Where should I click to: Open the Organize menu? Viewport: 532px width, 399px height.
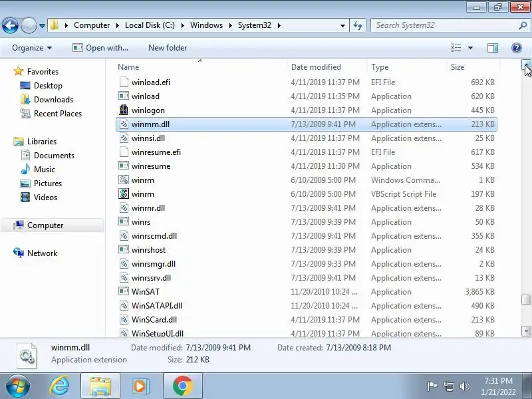pos(32,48)
